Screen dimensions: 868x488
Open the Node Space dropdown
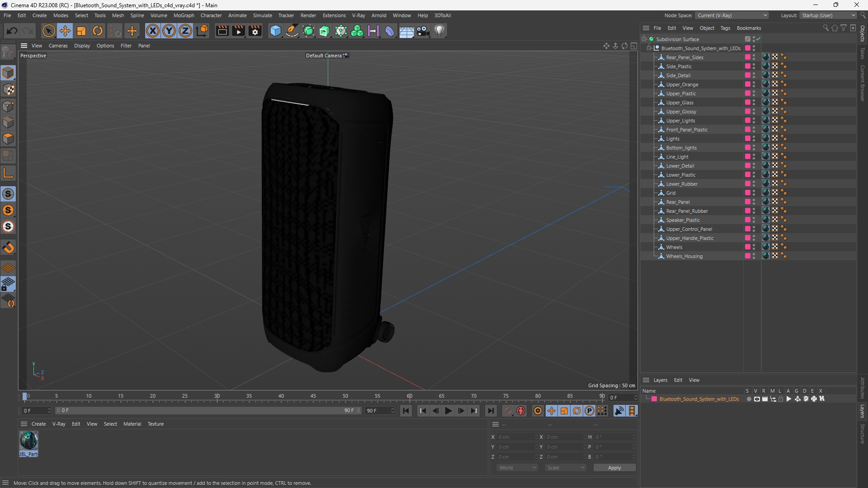[x=731, y=15]
